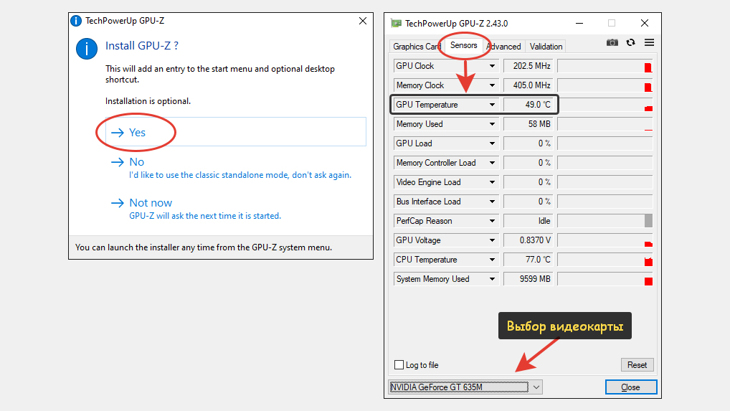Open the Video Engine Load dropdown

tap(492, 182)
